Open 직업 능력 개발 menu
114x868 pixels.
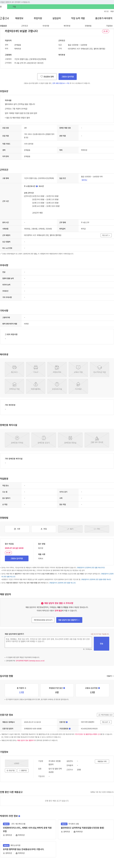tap(78, 18)
